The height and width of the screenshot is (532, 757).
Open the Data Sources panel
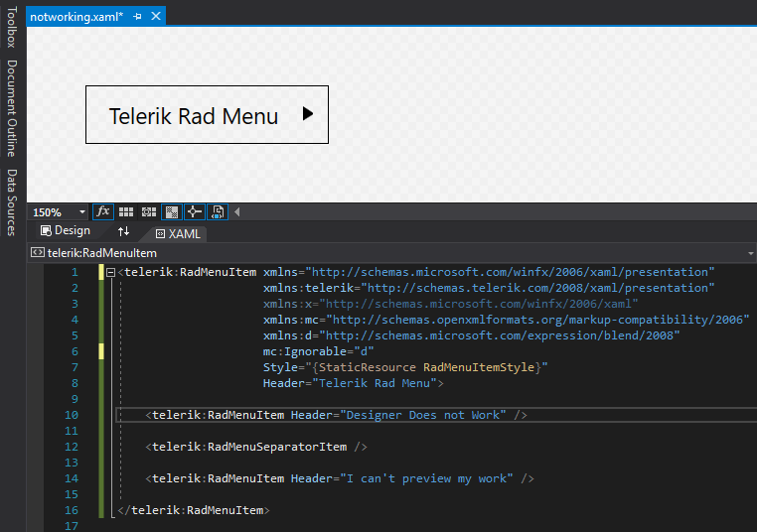pos(12,201)
